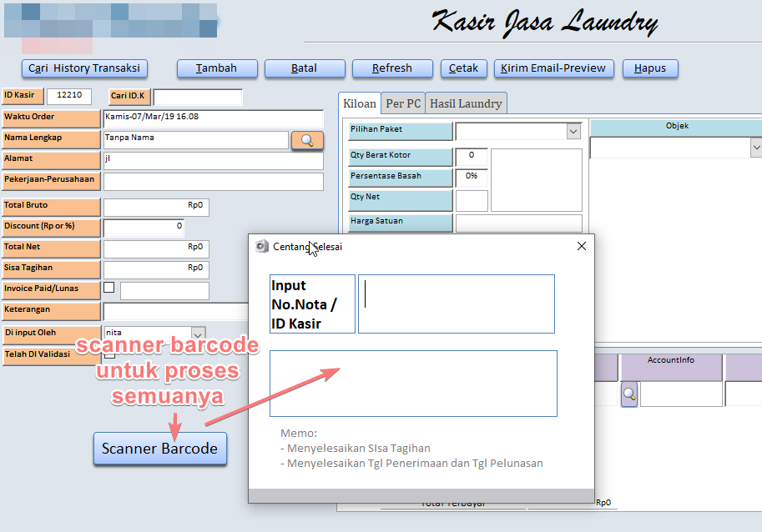The height and width of the screenshot is (532, 762).
Task: Switch to the Per PC tab
Action: (403, 103)
